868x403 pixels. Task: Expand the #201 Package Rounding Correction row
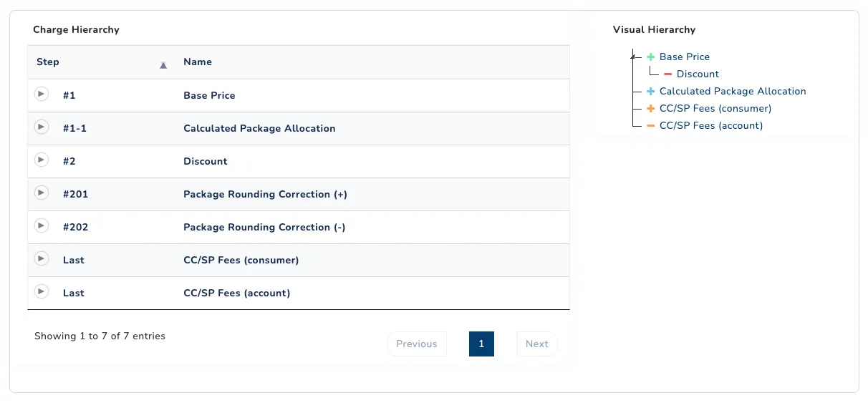coord(42,193)
